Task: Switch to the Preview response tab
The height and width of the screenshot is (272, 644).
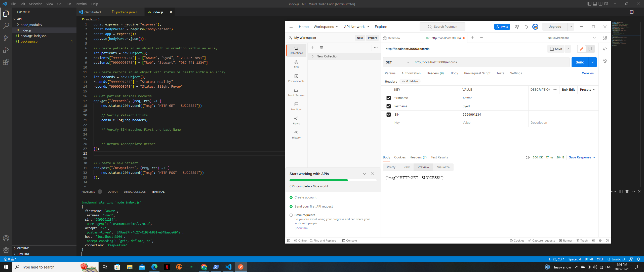Action: 423,167
